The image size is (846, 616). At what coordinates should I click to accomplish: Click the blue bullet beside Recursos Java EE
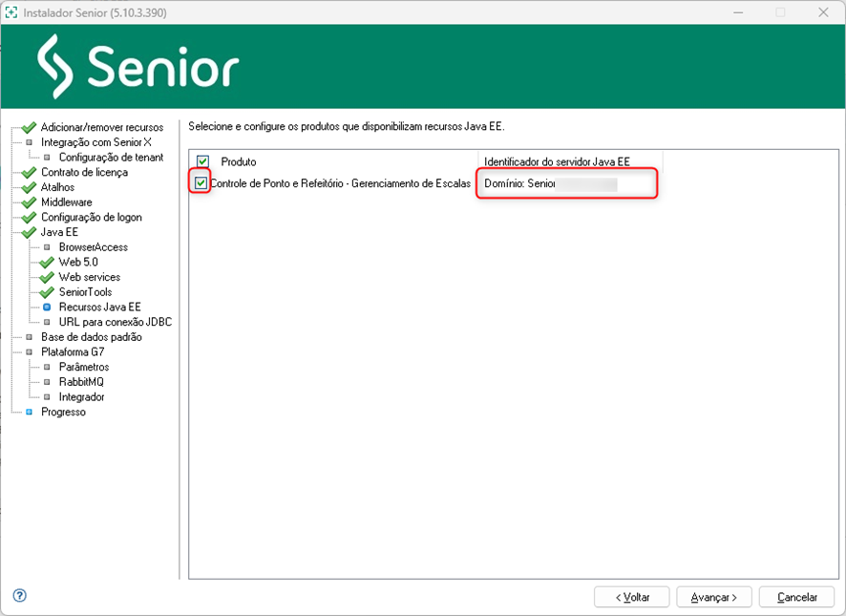(x=47, y=307)
